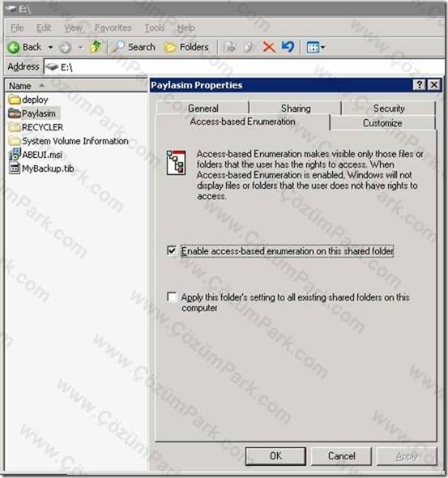The width and height of the screenshot is (448, 478).
Task: Check Apply this folder's setting to all shares
Action: click(172, 297)
